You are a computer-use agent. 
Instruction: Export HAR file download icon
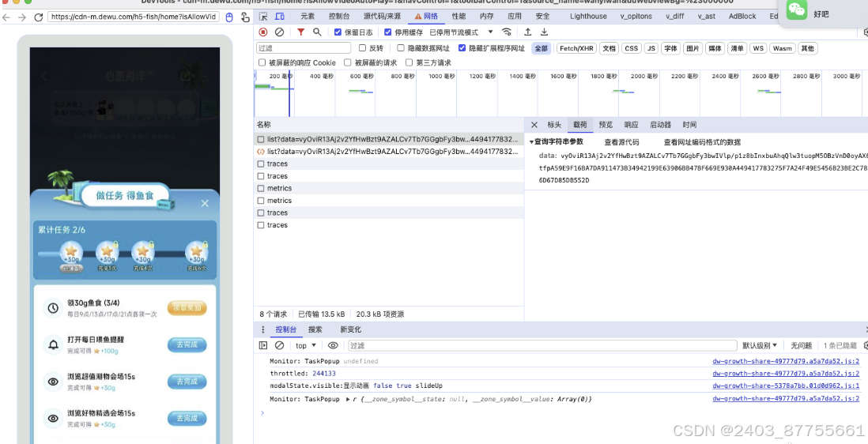pyautogui.click(x=544, y=32)
